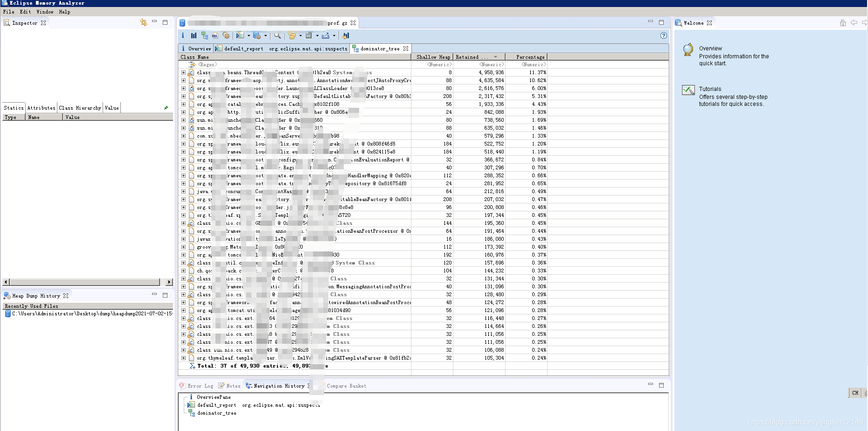Click Inspector horizontal scrollbar right arrow
The width and height of the screenshot is (868, 431).
(169, 282)
